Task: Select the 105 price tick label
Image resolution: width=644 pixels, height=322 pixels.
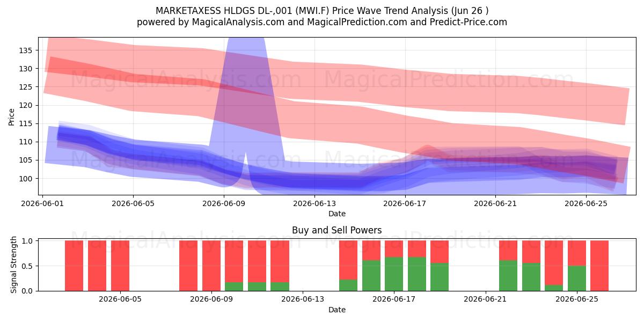Action: [x=27, y=160]
